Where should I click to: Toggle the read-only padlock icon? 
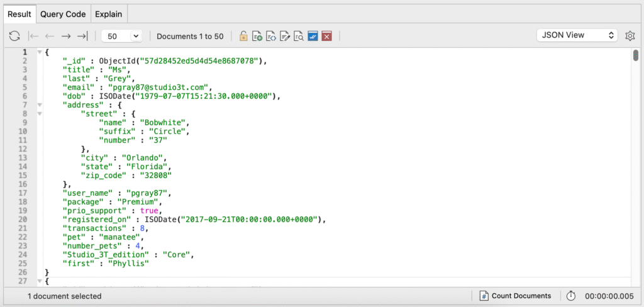tap(243, 36)
